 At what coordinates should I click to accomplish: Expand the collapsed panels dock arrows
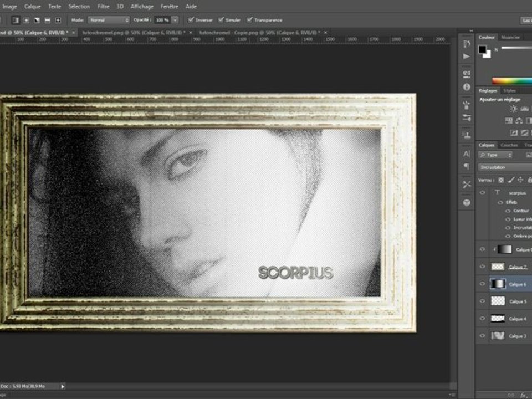click(471, 31)
